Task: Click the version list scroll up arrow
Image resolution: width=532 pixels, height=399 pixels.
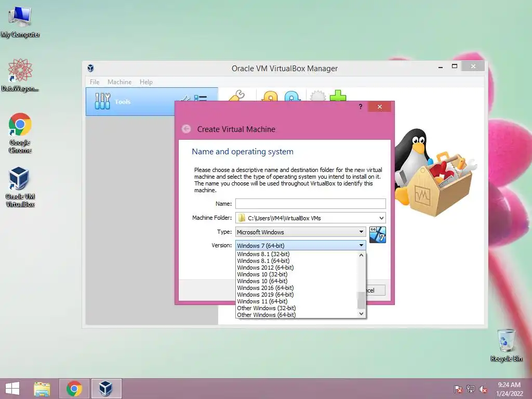Action: (x=362, y=255)
